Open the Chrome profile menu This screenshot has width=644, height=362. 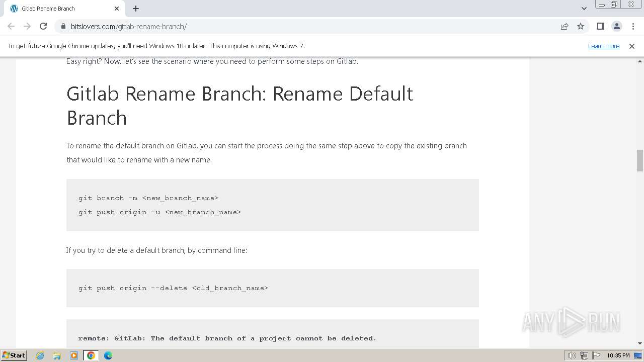coord(616,26)
